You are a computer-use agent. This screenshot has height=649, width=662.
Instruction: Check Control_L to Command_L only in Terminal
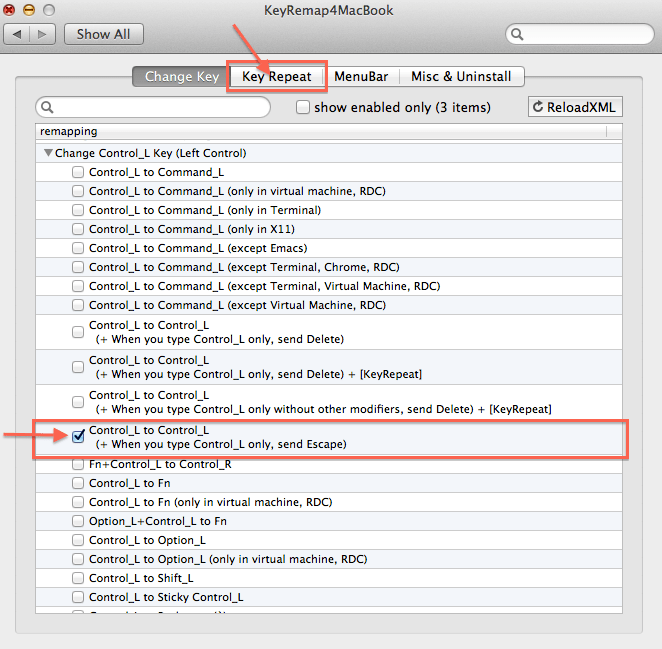point(79,210)
